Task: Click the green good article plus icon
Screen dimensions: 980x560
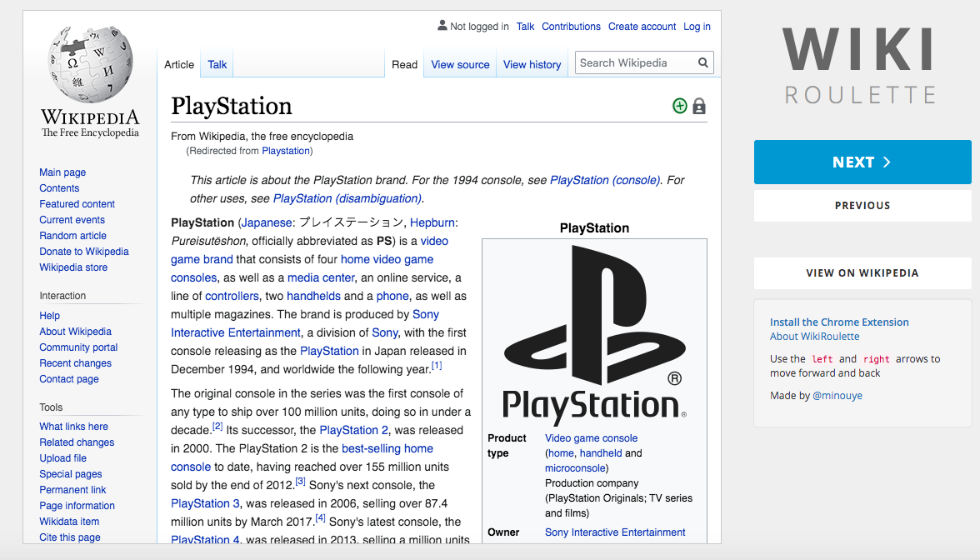Action: click(680, 106)
